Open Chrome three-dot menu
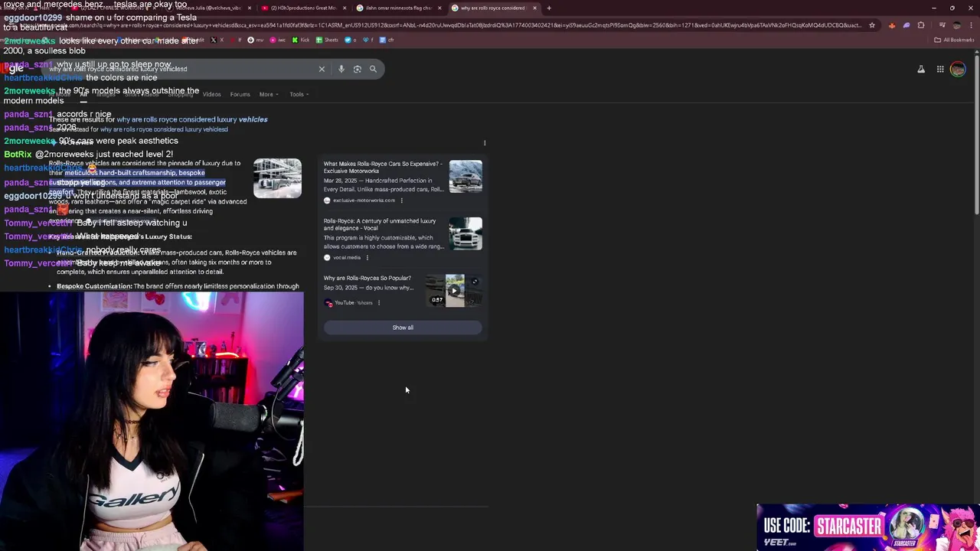The image size is (980, 551). pyautogui.click(x=969, y=25)
